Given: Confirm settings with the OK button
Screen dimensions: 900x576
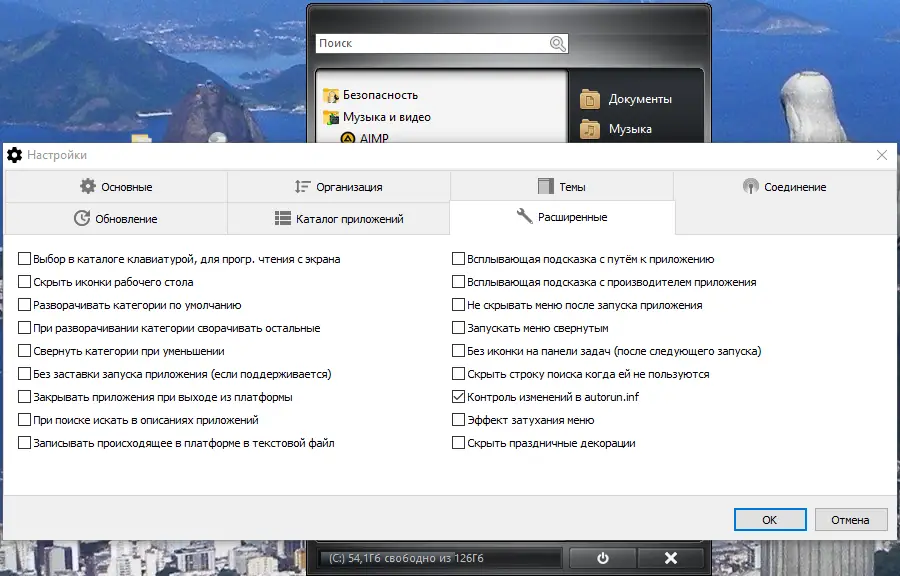Looking at the screenshot, I should [770, 520].
